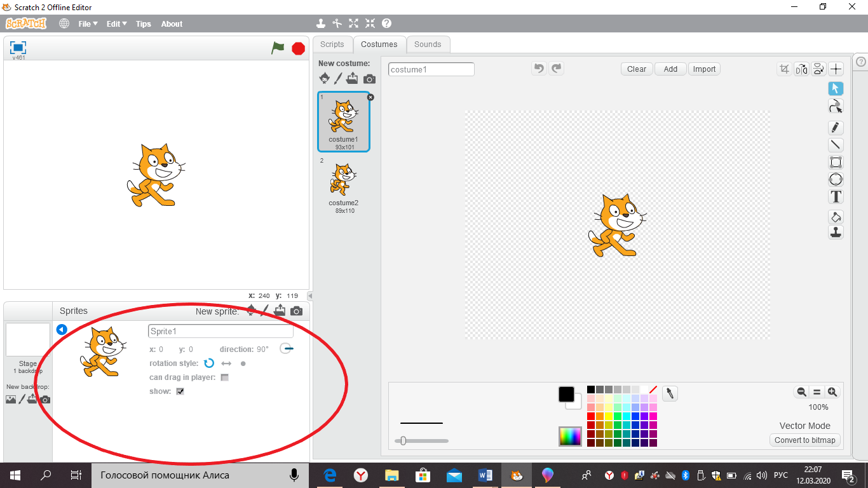Image resolution: width=868 pixels, height=488 pixels.
Task: Click the costume name input field
Action: pos(431,69)
